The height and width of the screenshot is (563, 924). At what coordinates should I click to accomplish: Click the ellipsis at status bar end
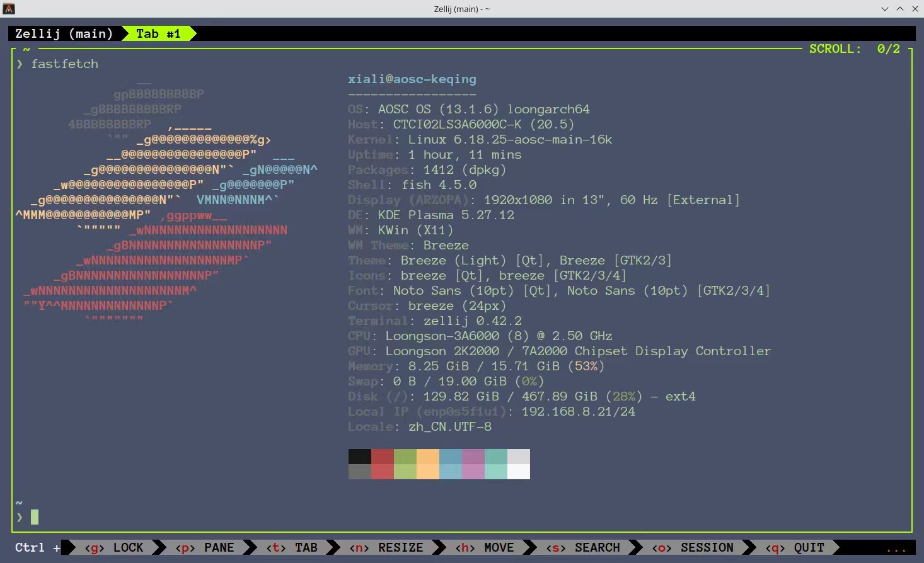click(x=896, y=548)
